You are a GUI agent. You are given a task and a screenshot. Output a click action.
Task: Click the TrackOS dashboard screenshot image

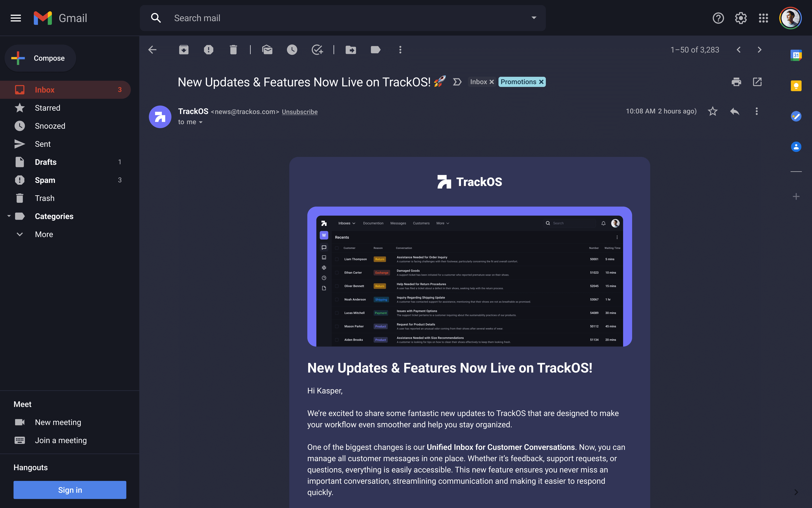(x=469, y=277)
